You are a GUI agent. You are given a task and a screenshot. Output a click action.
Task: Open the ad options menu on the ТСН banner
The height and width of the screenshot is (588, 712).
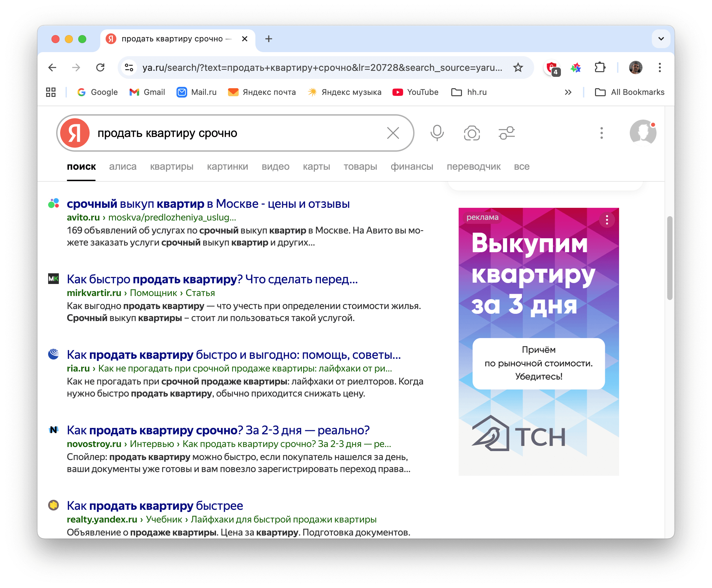tap(607, 220)
